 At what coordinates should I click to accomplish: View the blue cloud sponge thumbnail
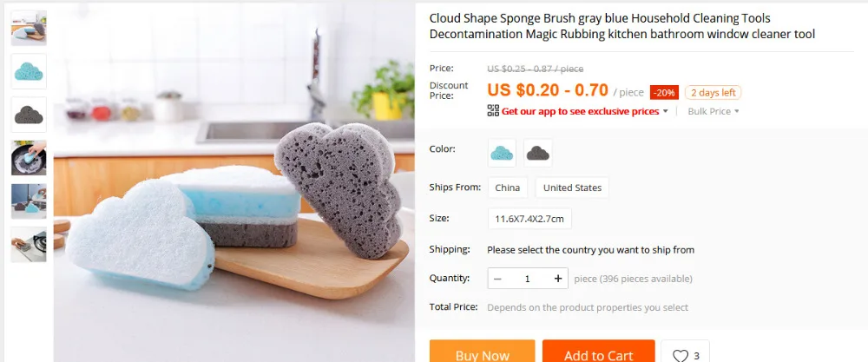(x=29, y=71)
